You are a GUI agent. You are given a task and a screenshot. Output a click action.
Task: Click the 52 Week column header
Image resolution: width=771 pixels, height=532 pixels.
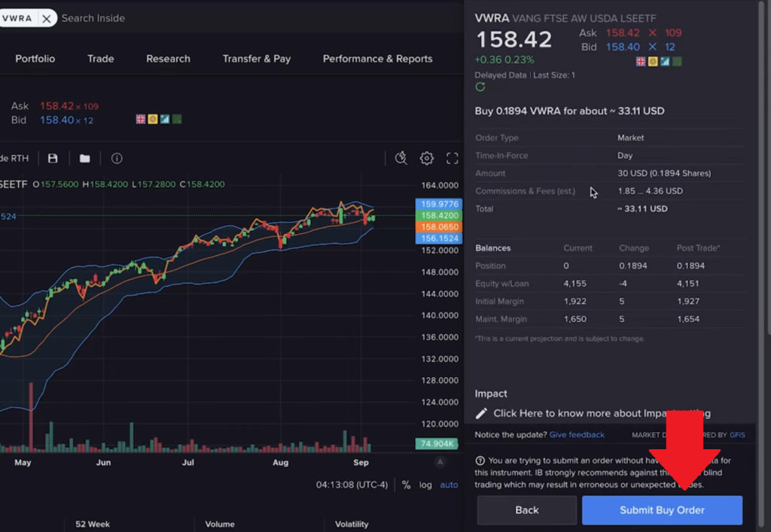click(93, 524)
